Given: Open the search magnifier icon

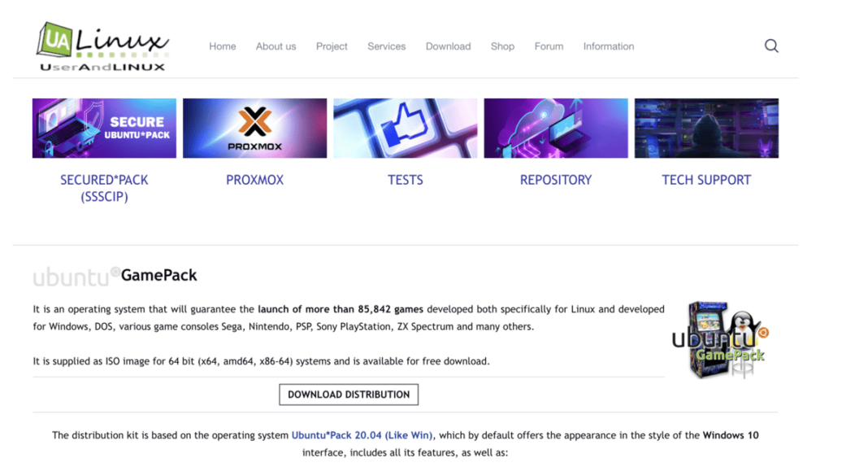Looking at the screenshot, I should click(x=771, y=46).
